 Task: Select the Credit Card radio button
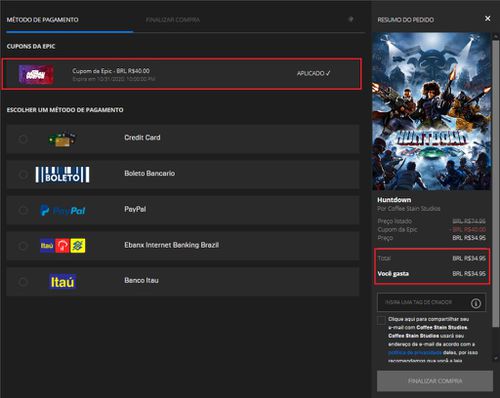click(23, 139)
